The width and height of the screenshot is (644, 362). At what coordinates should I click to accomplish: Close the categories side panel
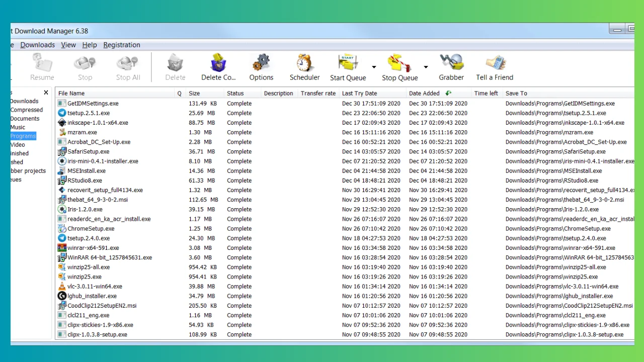click(46, 93)
